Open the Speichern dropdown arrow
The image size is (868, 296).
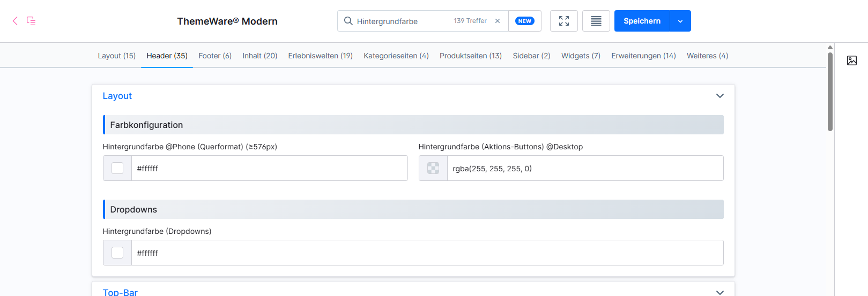pos(680,21)
